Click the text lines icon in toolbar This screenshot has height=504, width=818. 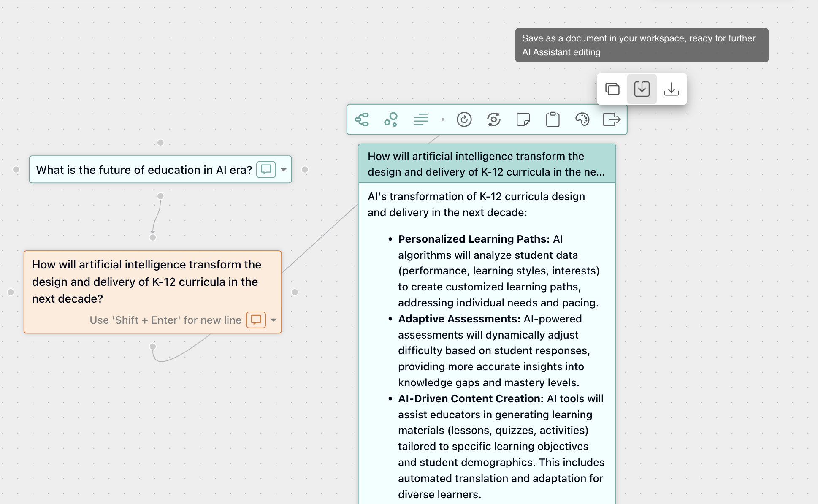[x=421, y=119]
